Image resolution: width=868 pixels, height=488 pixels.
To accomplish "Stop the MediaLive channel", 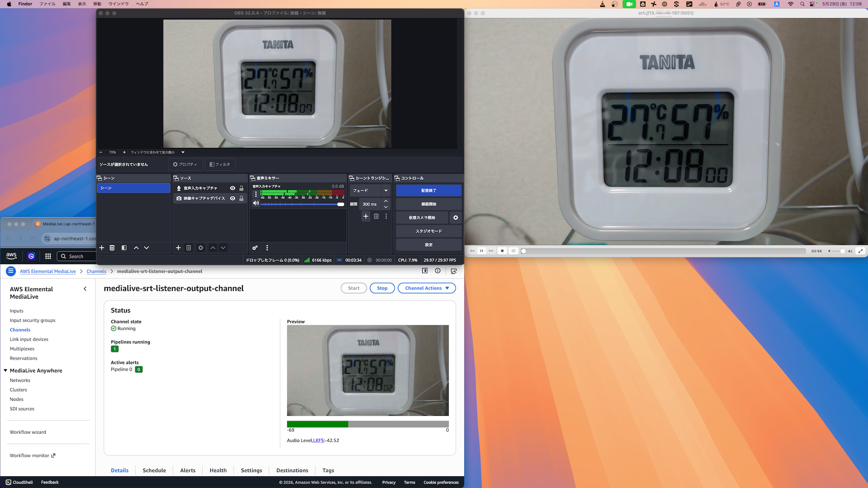I will click(382, 288).
